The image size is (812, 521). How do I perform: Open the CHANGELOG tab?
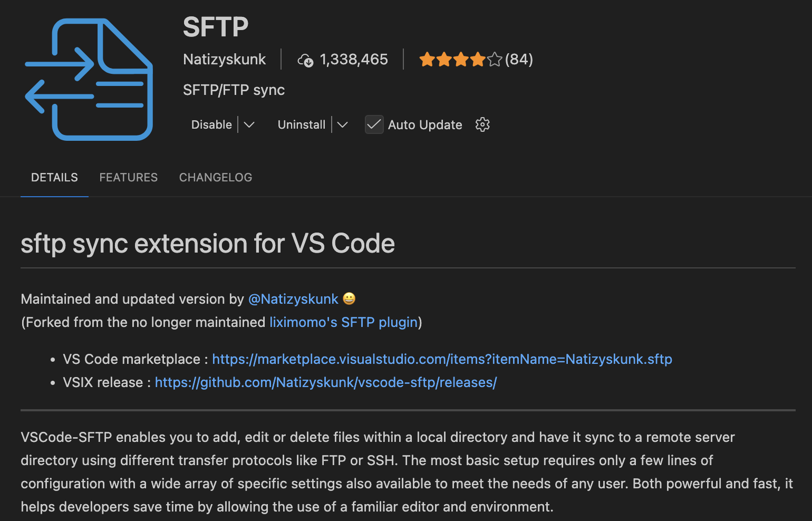(215, 177)
